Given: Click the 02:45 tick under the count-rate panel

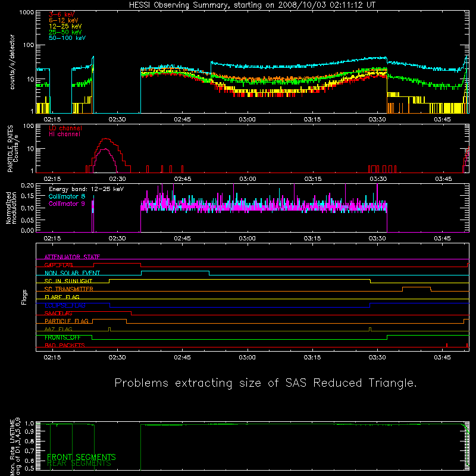Looking at the screenshot, I should coord(183,120).
